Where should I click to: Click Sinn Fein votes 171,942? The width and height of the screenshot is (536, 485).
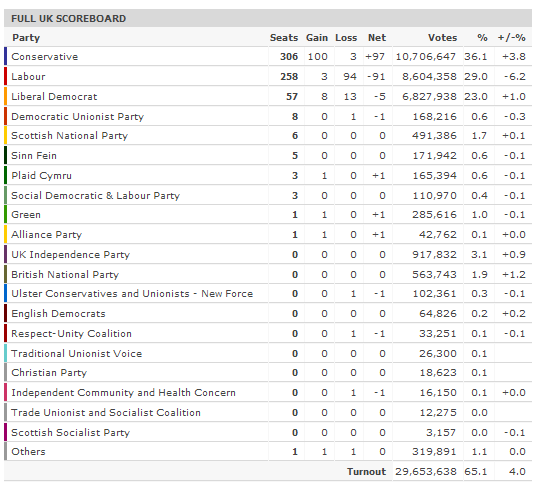[434, 156]
